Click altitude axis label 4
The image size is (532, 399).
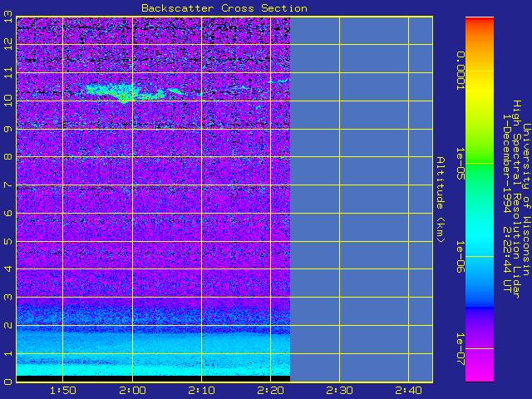[8, 269]
